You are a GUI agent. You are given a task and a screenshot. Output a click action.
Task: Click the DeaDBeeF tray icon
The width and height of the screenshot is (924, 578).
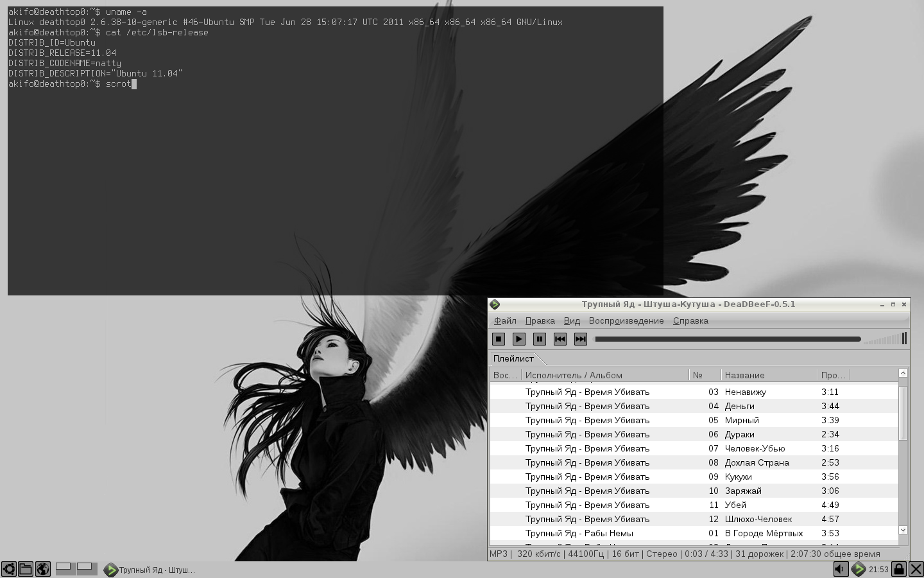[859, 569]
